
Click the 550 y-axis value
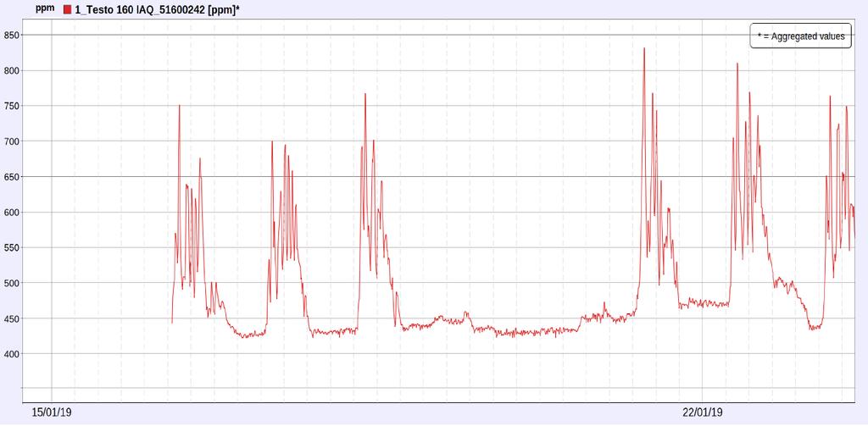click(x=12, y=248)
